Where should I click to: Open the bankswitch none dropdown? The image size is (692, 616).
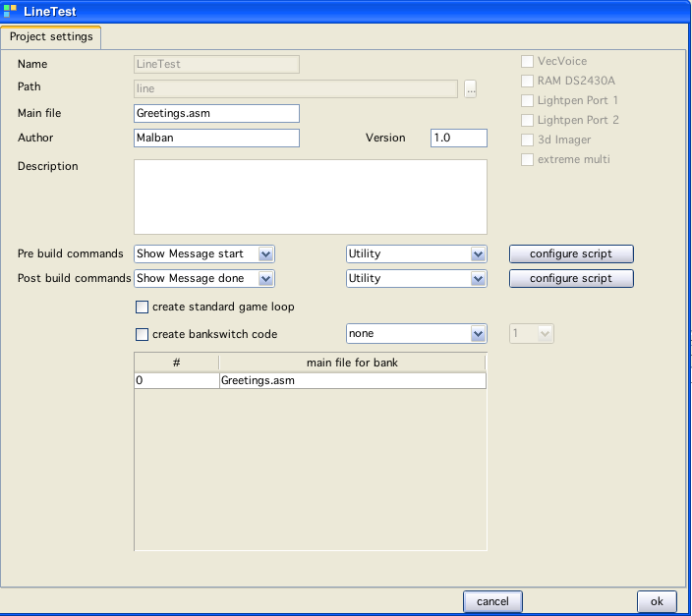(x=478, y=334)
